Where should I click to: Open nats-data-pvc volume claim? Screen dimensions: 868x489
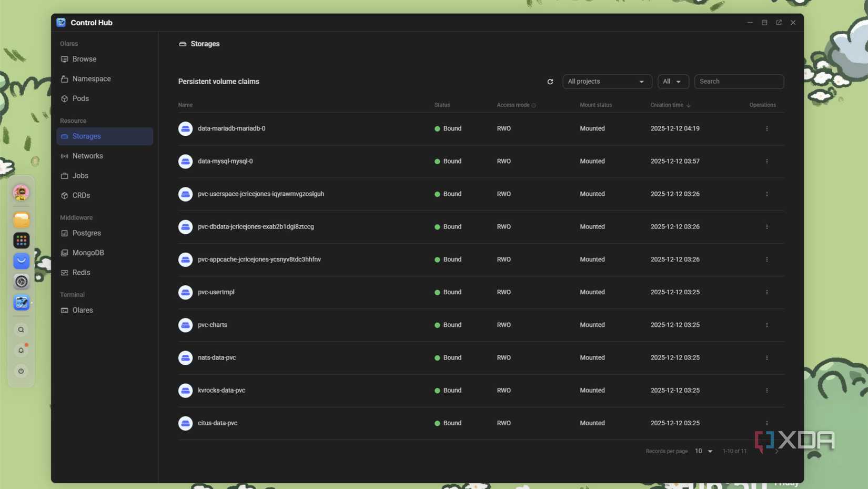click(x=217, y=357)
